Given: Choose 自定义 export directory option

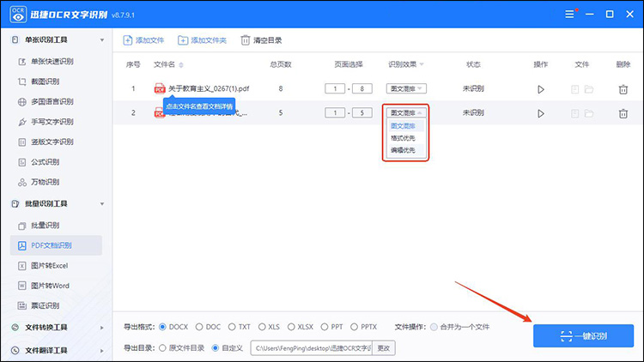Looking at the screenshot, I should [216, 348].
